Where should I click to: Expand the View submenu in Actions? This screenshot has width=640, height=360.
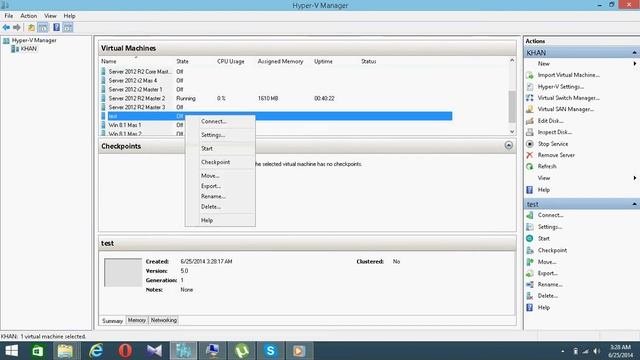pyautogui.click(x=634, y=178)
